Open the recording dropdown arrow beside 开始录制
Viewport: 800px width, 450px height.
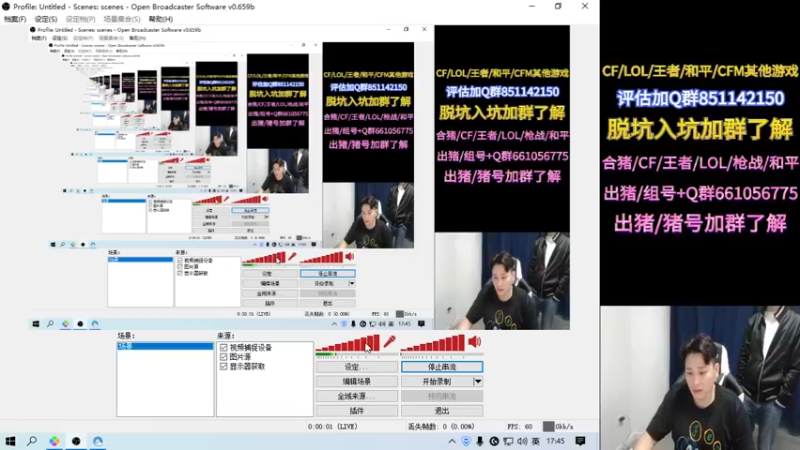(x=478, y=381)
